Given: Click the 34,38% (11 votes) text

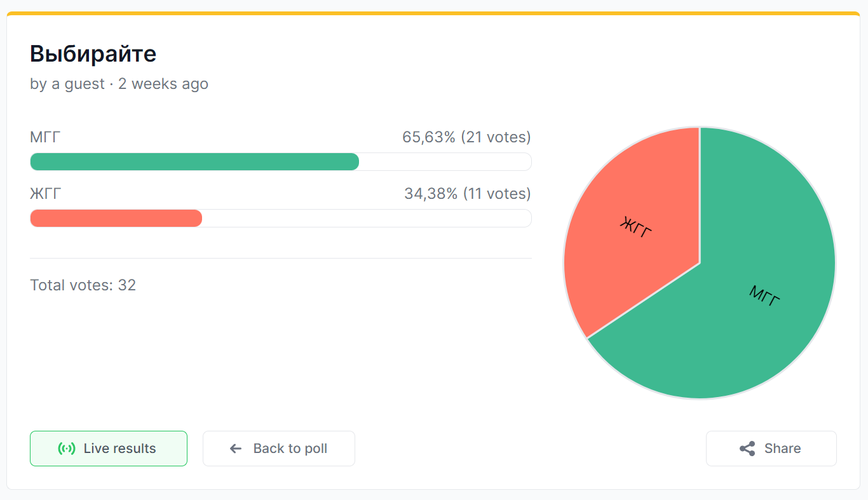Looking at the screenshot, I should click(468, 194).
